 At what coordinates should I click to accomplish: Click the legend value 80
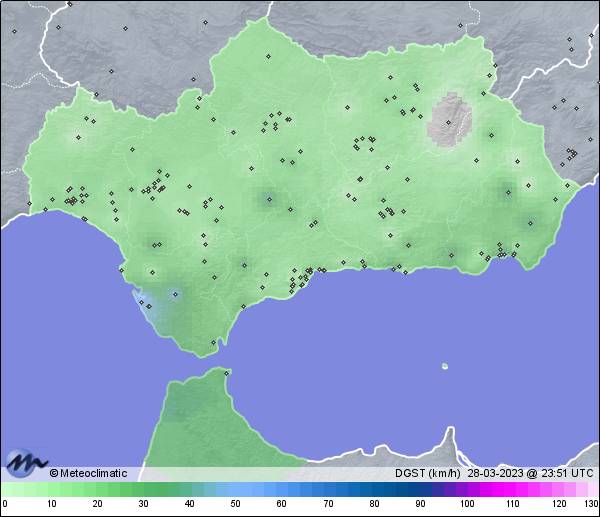pos(374,504)
